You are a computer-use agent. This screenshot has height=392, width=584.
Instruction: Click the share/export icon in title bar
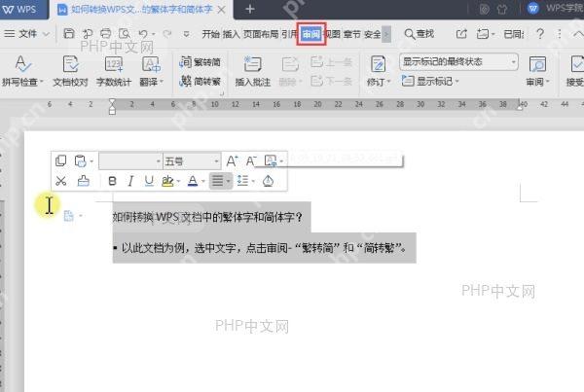(x=461, y=34)
